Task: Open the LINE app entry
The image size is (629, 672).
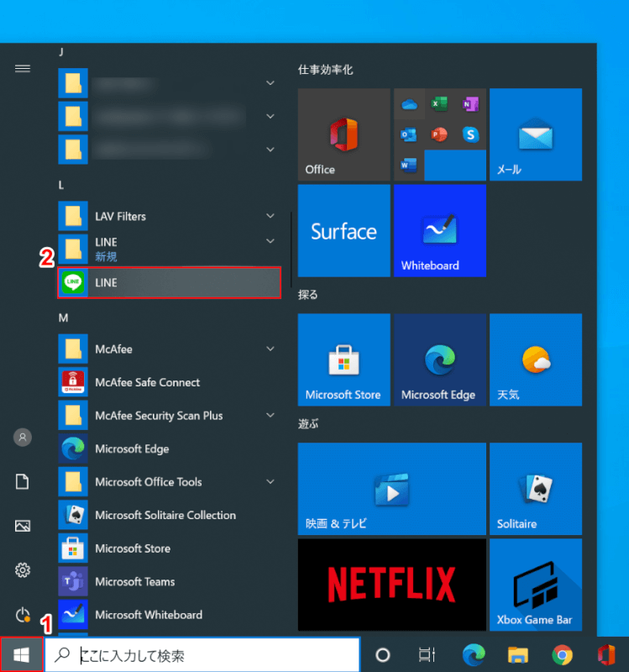Action: (x=170, y=282)
